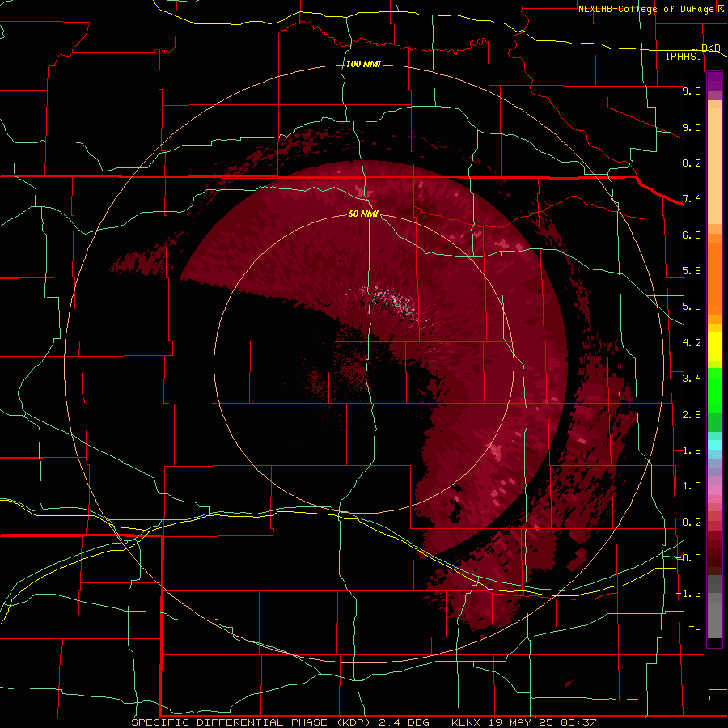Click the 4.2 scale value
The height and width of the screenshot is (728, 728).
[x=692, y=343]
